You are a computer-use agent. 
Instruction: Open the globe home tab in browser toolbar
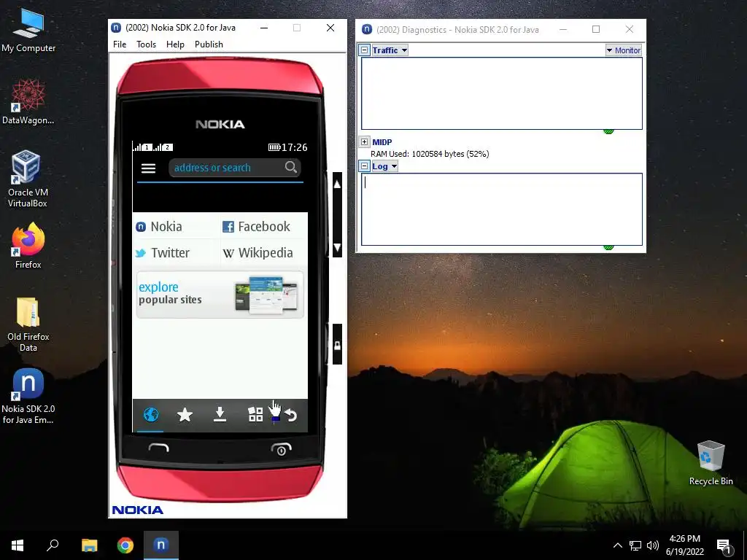pos(150,415)
